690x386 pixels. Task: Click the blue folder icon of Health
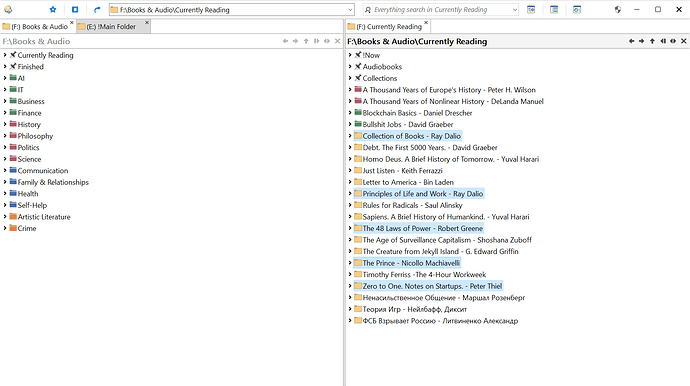(13, 193)
